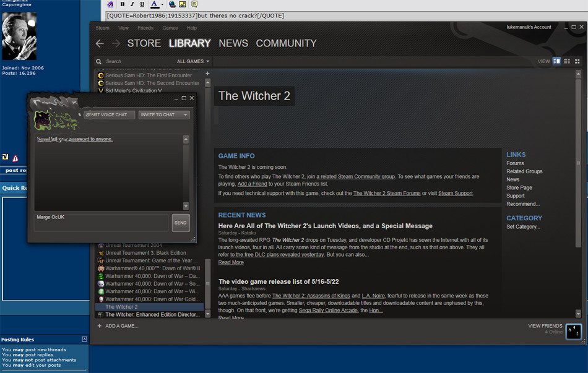Click the insert image icon
The height and width of the screenshot is (373, 588).
(182, 4)
